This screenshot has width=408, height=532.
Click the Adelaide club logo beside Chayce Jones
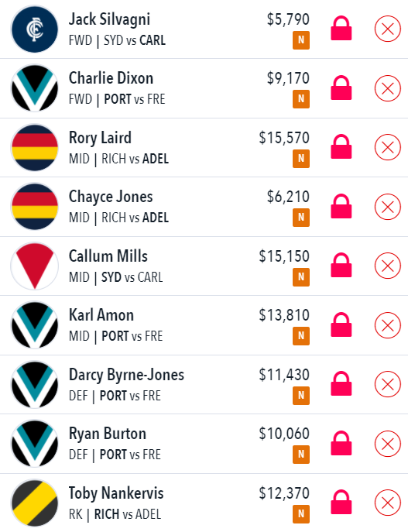[x=35, y=207]
